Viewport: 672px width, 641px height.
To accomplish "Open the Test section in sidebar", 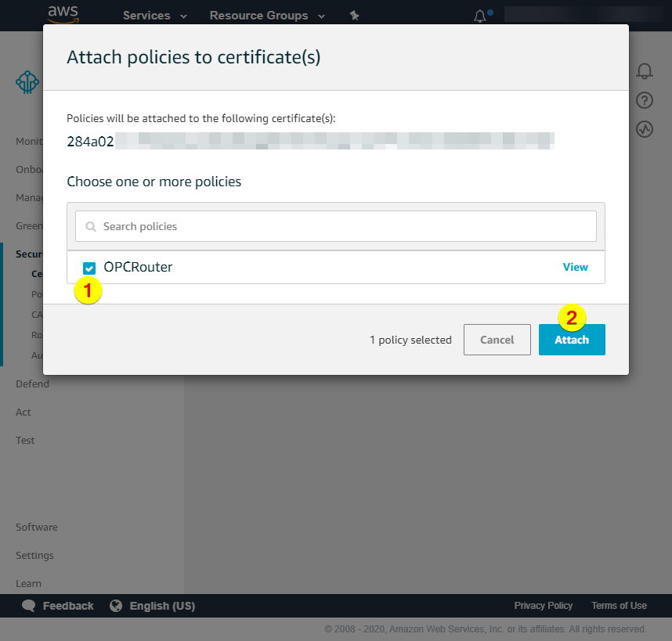I will point(25,441).
